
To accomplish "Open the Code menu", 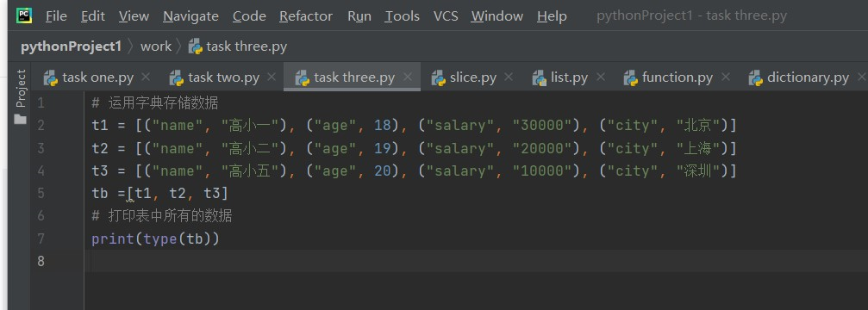I will pyautogui.click(x=249, y=16).
